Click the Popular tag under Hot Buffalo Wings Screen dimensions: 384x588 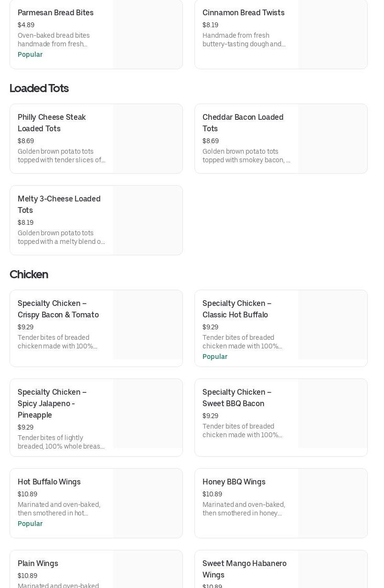(30, 524)
